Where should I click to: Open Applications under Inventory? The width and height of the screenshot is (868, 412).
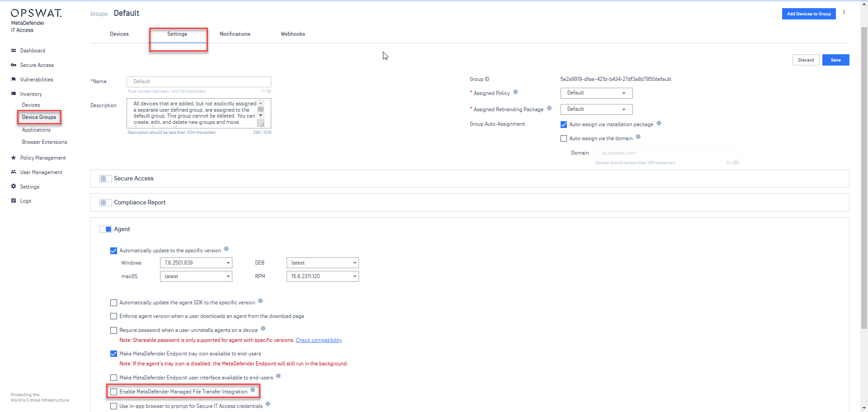pos(36,130)
